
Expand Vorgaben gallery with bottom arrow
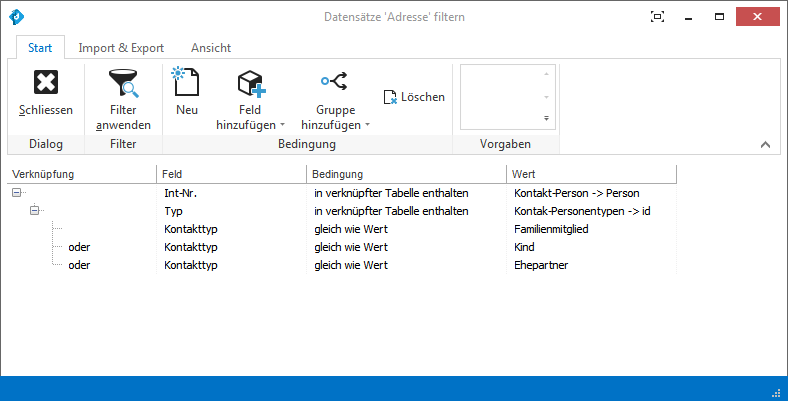point(546,119)
